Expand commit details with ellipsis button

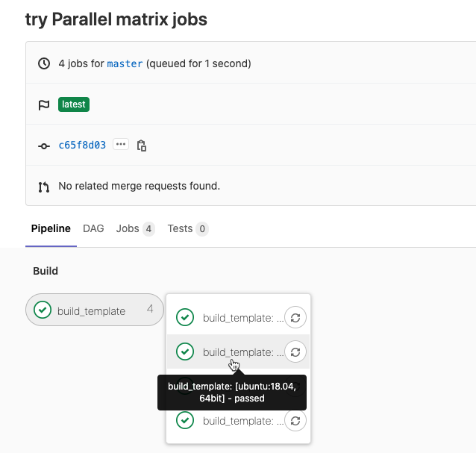pos(121,144)
